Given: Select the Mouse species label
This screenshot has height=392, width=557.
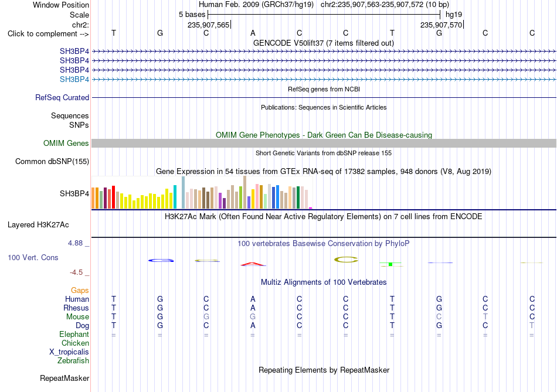Looking at the screenshot, I should coord(77,317).
